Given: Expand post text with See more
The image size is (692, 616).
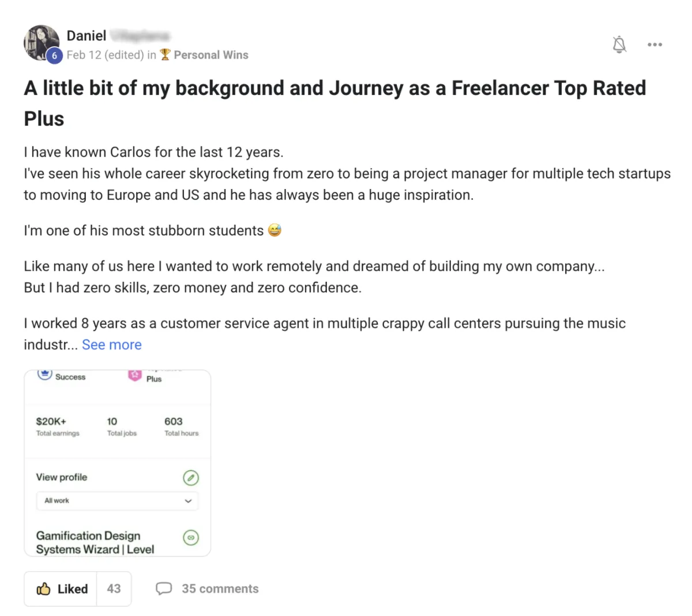Looking at the screenshot, I should click(112, 345).
